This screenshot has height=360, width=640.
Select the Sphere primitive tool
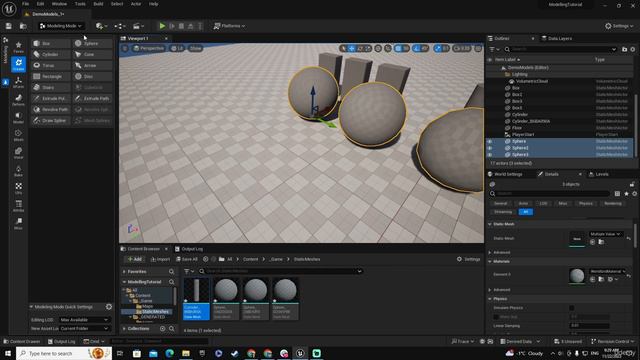point(93,43)
